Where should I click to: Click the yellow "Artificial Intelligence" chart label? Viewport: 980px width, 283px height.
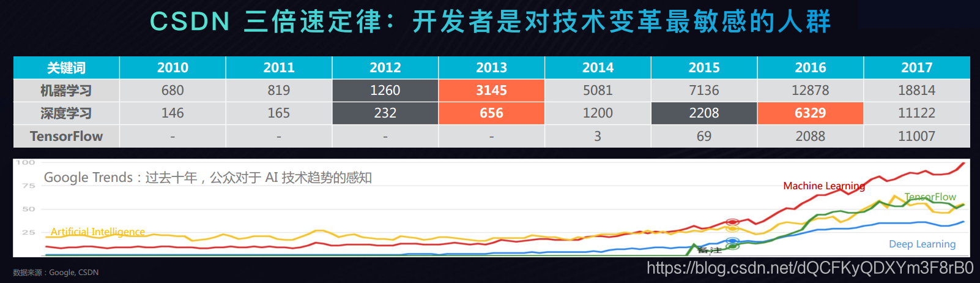[x=98, y=232]
